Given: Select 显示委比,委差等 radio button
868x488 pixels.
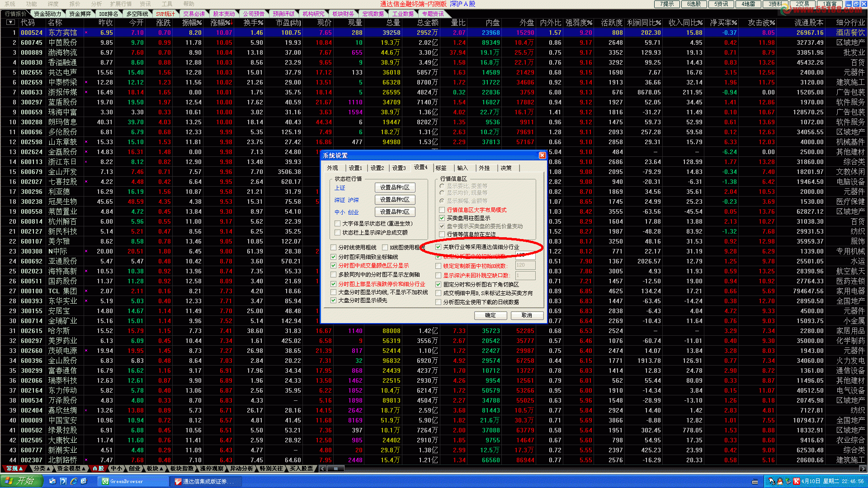Looking at the screenshot, I should 442,186.
